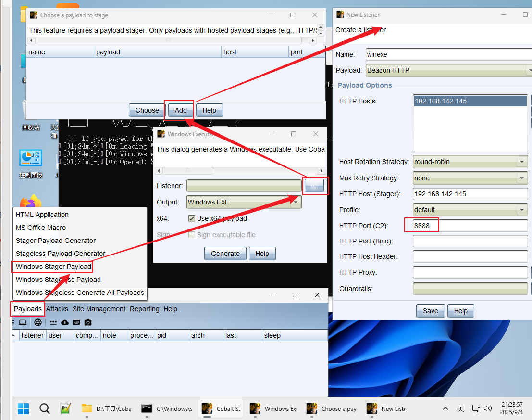Open the credentials asterisk toolbar icon
Image resolution: width=532 pixels, height=420 pixels.
[x=53, y=322]
